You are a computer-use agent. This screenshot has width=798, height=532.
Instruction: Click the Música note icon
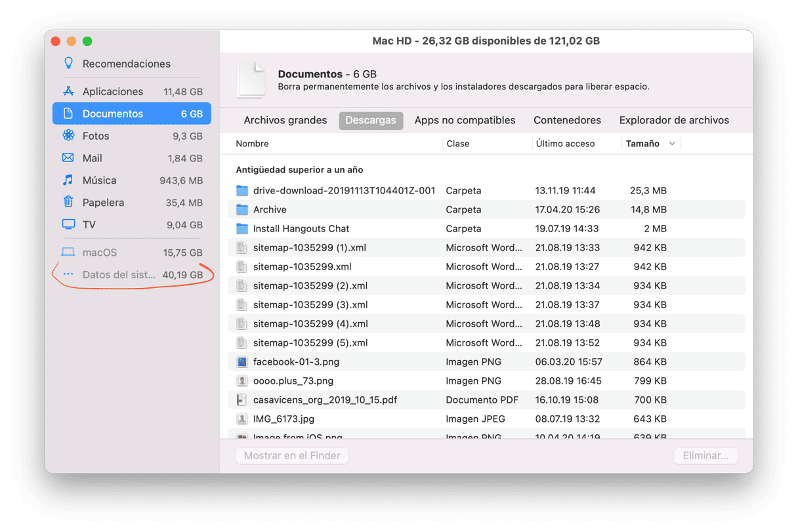[x=68, y=180]
